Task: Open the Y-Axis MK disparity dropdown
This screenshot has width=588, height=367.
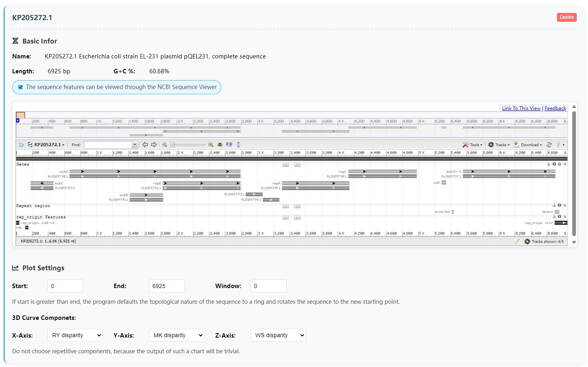Action: 177,335
